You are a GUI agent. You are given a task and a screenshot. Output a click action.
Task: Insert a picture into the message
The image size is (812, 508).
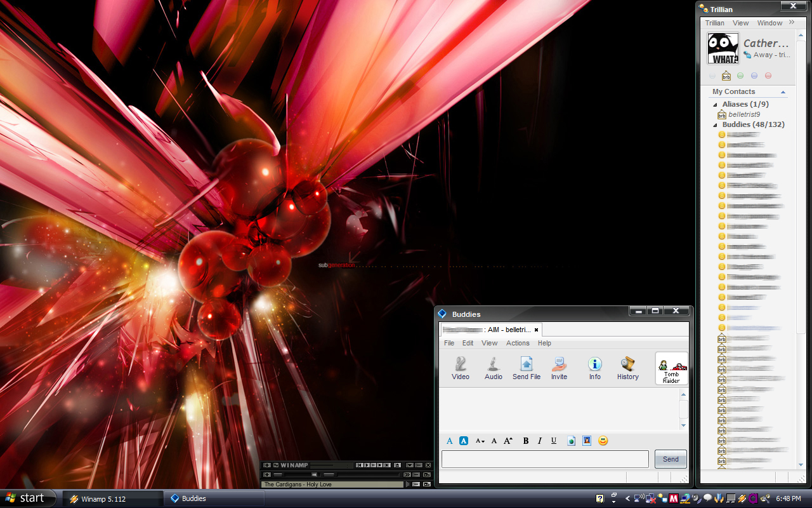point(587,441)
